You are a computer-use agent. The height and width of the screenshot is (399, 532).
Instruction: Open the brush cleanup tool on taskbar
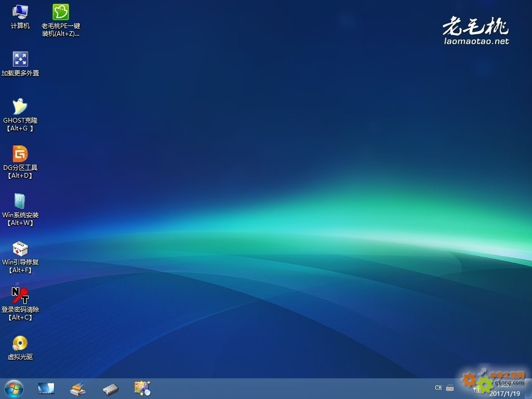[78, 389]
